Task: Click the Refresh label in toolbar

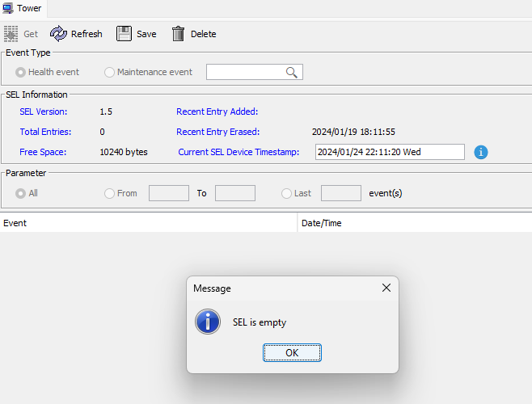Action: tap(87, 34)
